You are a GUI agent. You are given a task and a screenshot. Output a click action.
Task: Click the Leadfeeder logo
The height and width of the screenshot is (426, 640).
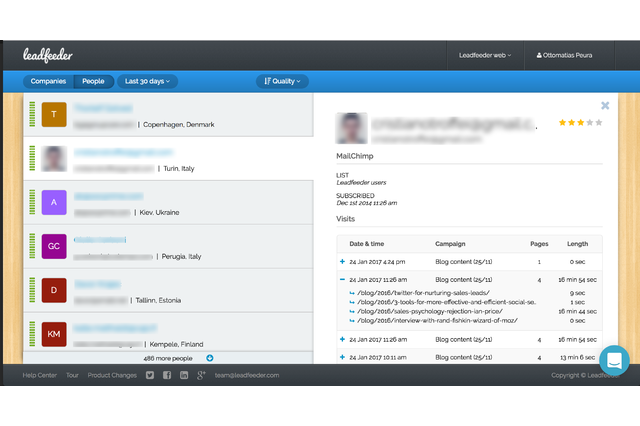click(48, 55)
